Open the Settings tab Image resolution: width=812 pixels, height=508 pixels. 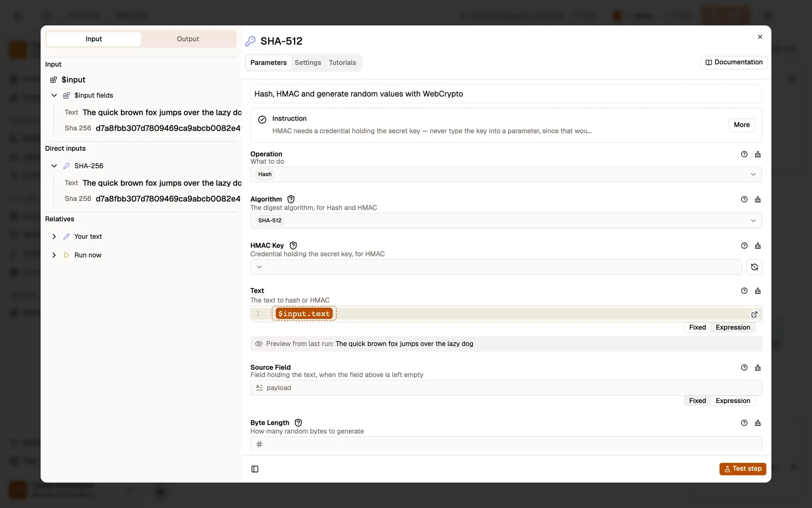308,63
